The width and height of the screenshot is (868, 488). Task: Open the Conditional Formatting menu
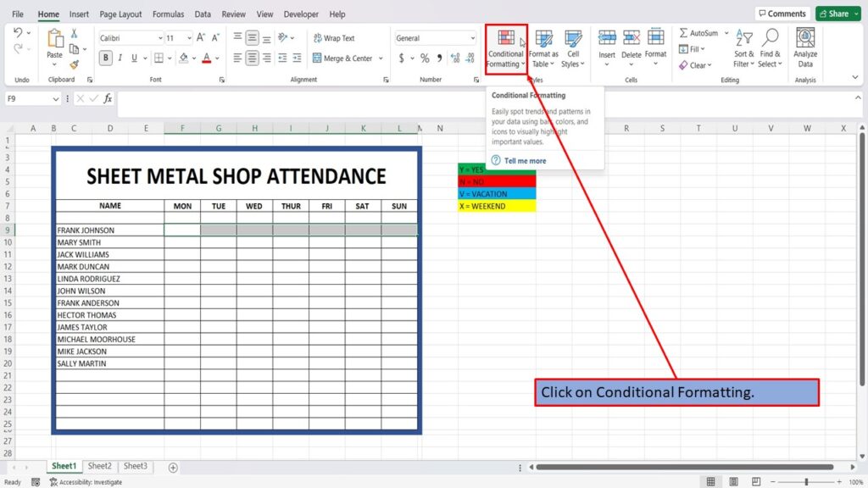pos(505,48)
